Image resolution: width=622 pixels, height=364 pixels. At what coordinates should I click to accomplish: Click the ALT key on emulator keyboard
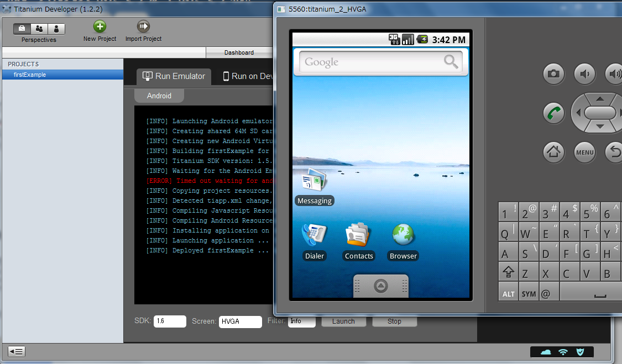(509, 292)
